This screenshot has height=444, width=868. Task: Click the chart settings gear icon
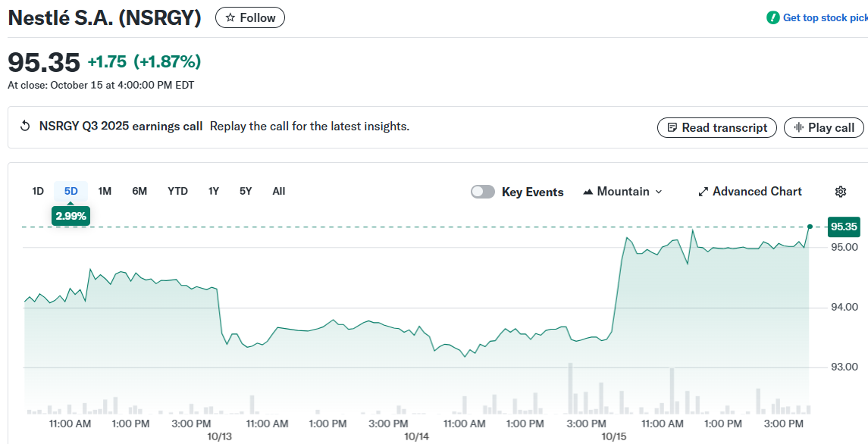point(840,192)
